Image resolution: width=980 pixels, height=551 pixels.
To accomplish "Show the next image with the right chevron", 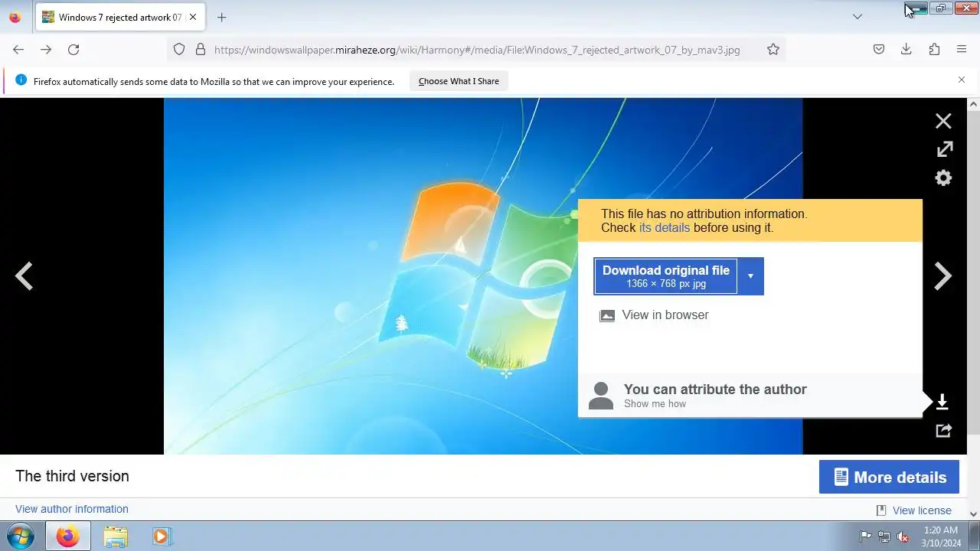I will coord(942,276).
